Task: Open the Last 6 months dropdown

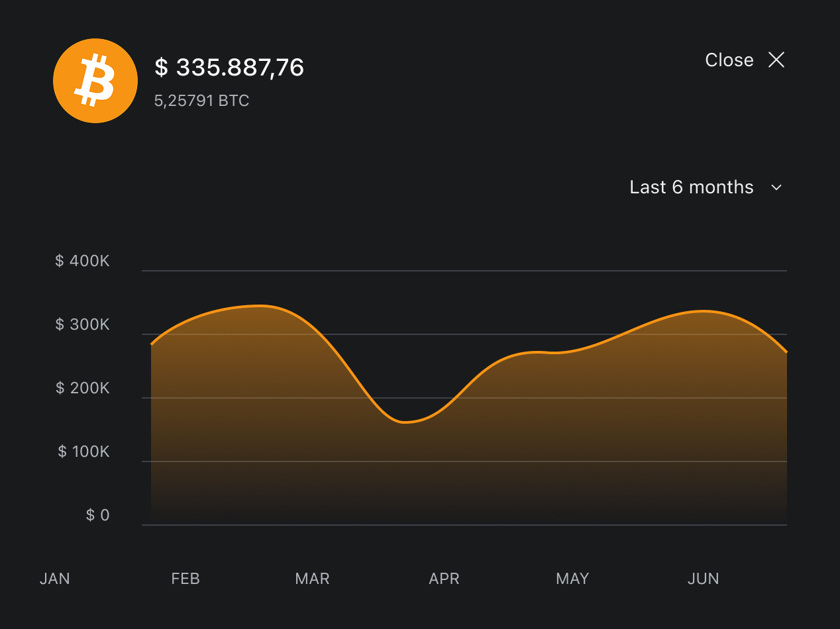Action: [692, 187]
